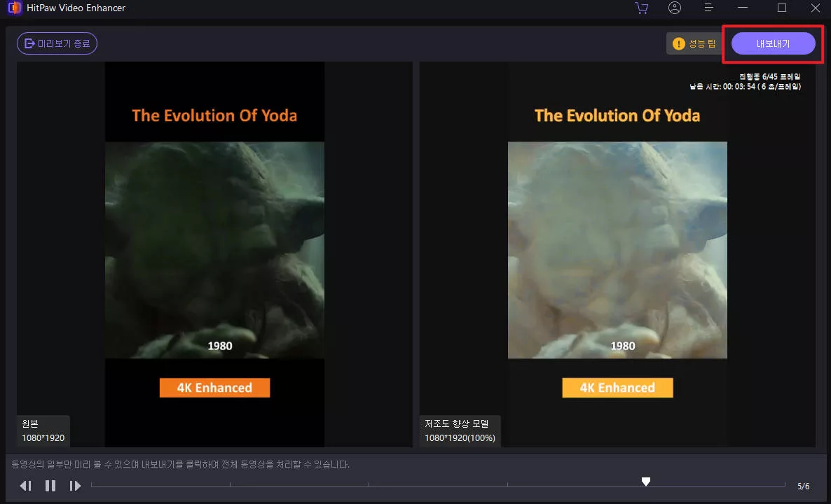Click the timeline playhead marker

tap(646, 481)
